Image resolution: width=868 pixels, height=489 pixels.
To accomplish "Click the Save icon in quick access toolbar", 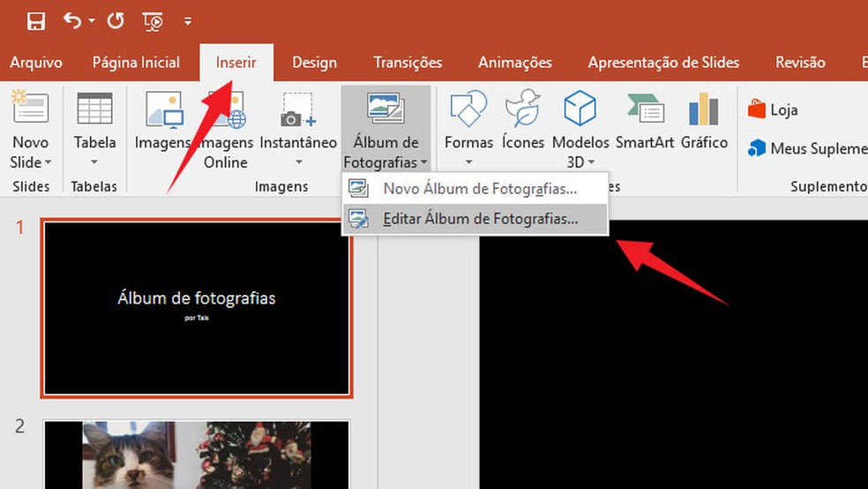I will [x=36, y=21].
